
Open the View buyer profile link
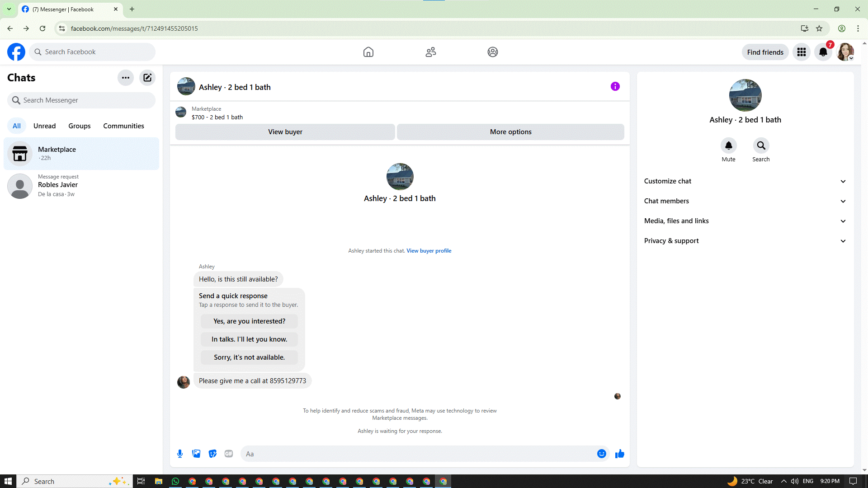click(429, 251)
